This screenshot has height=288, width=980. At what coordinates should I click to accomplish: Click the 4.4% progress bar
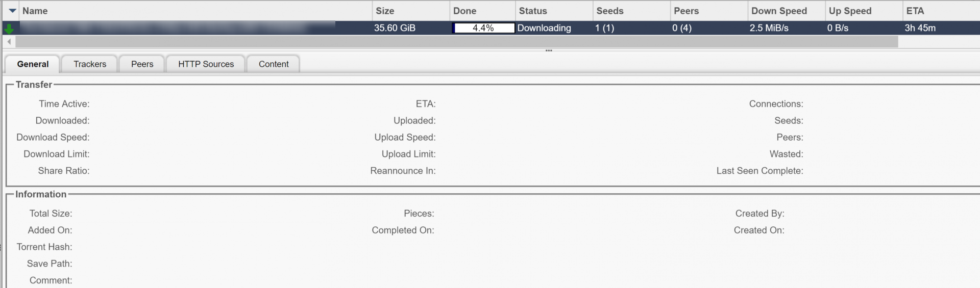pyautogui.click(x=483, y=28)
